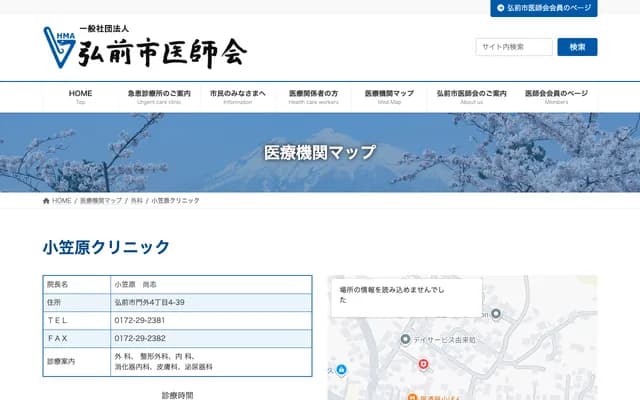Click the デイサービス由来処 map pin
The image size is (640, 400).
coord(405,339)
